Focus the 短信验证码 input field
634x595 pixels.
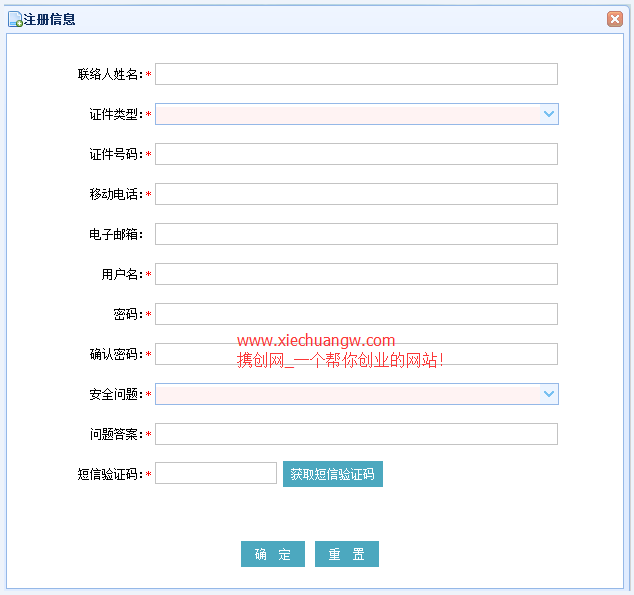click(216, 473)
